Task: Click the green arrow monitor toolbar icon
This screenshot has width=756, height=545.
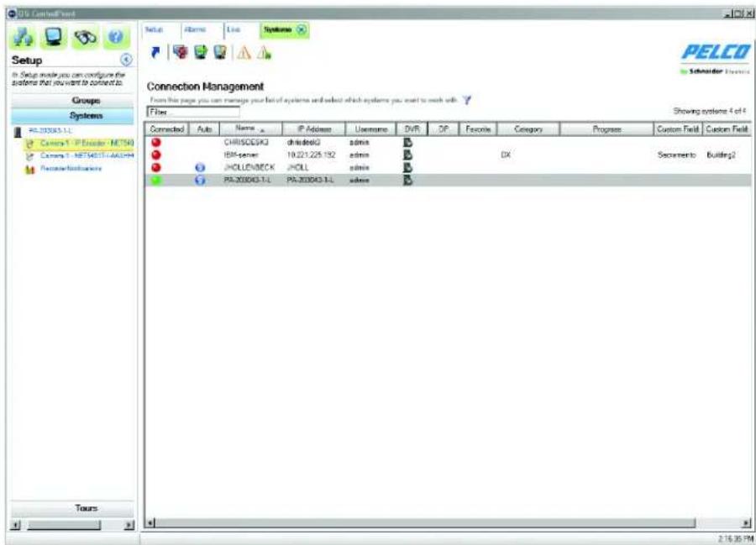Action: 201,52
